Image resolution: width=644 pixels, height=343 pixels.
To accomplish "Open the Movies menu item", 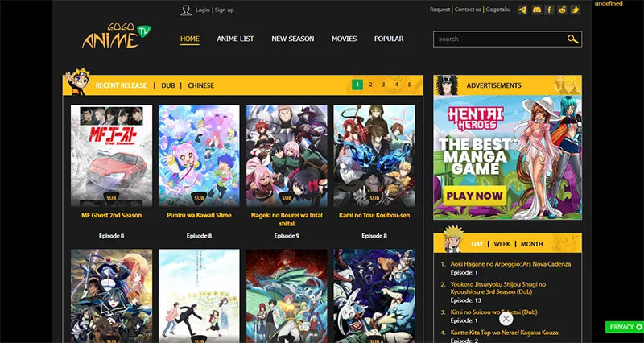I will click(345, 39).
